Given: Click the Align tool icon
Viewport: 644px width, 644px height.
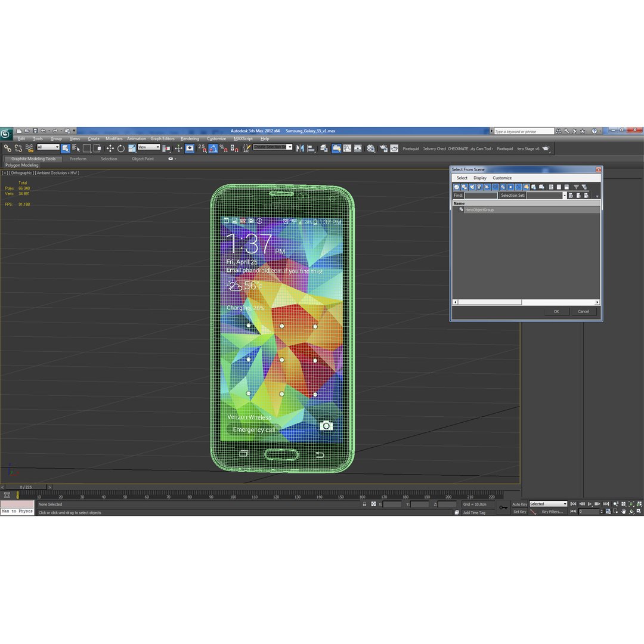Looking at the screenshot, I should tap(311, 148).
